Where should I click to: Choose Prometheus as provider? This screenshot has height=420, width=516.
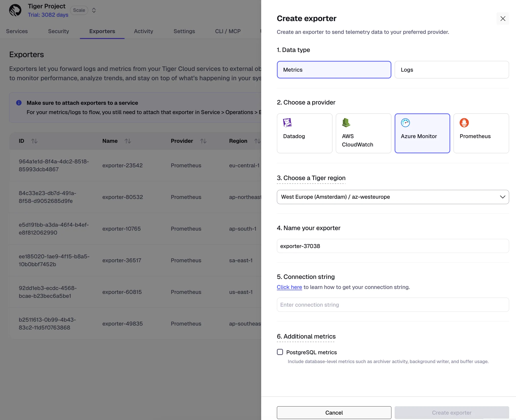pos(481,133)
